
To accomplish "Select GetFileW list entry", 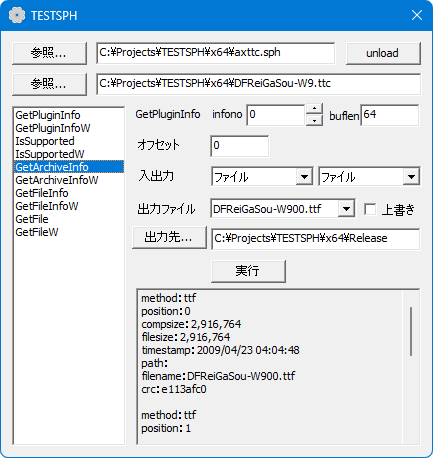I will coord(37,232).
